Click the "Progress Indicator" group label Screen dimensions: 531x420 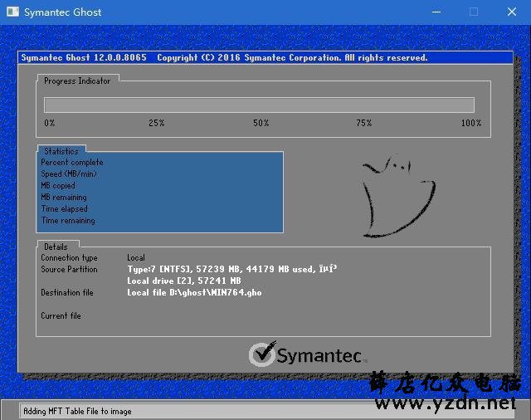click(x=77, y=81)
